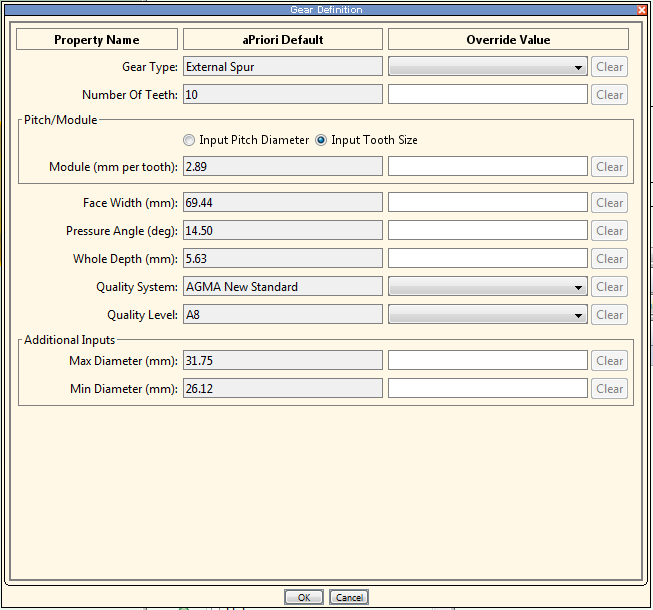This screenshot has width=653, height=610.
Task: Click the Max Diameter override field
Action: 487,361
